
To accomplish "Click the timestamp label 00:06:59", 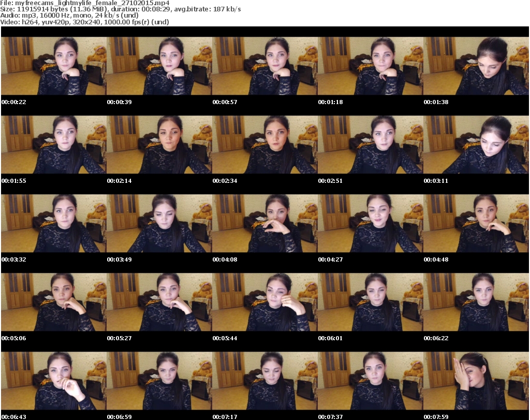I will click(120, 417).
